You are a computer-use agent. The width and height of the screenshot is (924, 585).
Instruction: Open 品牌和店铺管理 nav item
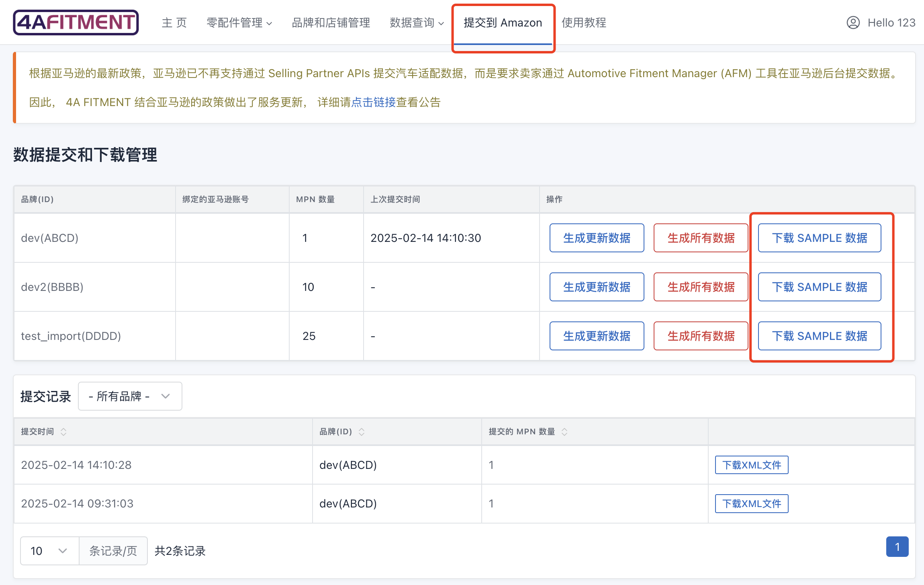[x=331, y=23]
